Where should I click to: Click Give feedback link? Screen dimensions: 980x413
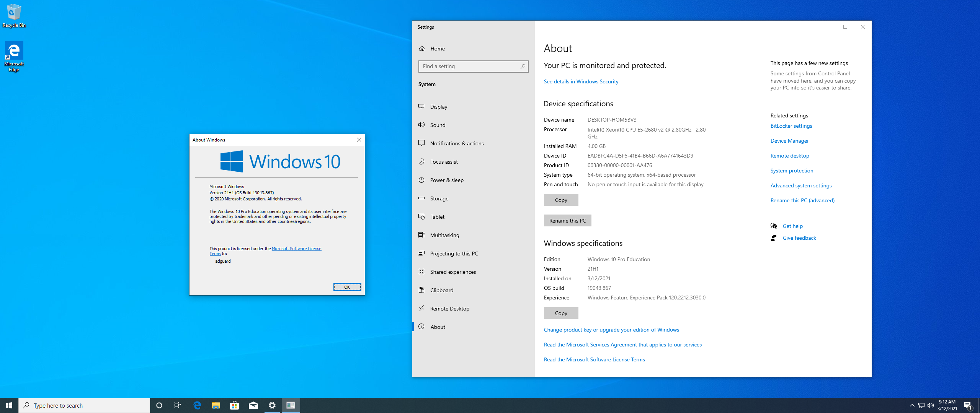click(799, 238)
